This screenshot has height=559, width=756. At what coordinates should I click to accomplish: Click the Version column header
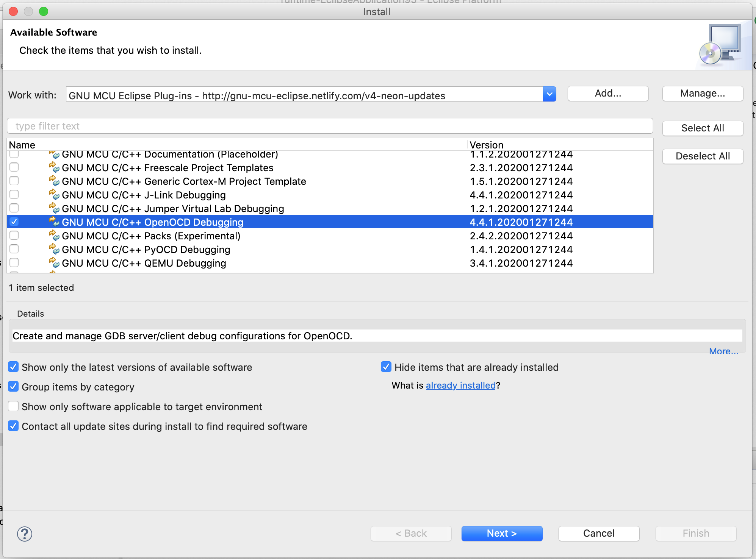click(486, 145)
